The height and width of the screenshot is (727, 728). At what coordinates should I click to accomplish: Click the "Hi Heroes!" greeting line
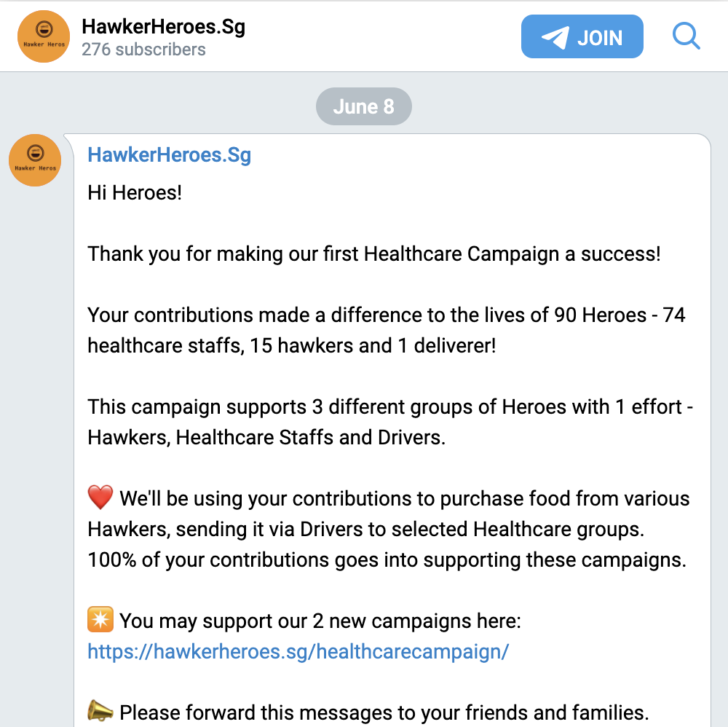pos(135,194)
